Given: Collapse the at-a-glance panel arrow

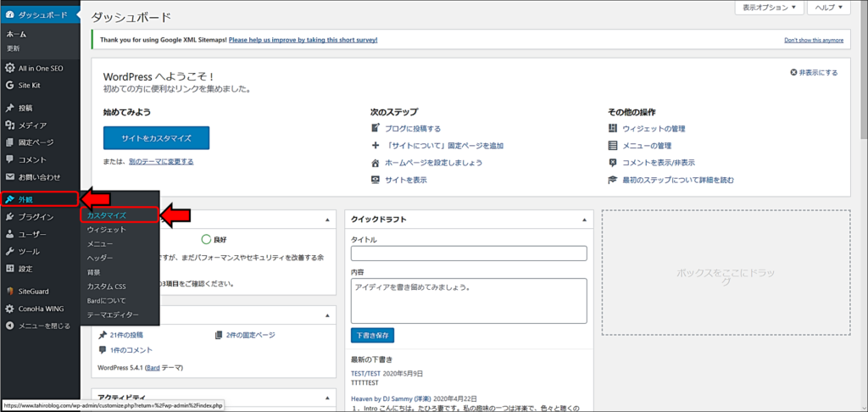Looking at the screenshot, I should (x=327, y=315).
